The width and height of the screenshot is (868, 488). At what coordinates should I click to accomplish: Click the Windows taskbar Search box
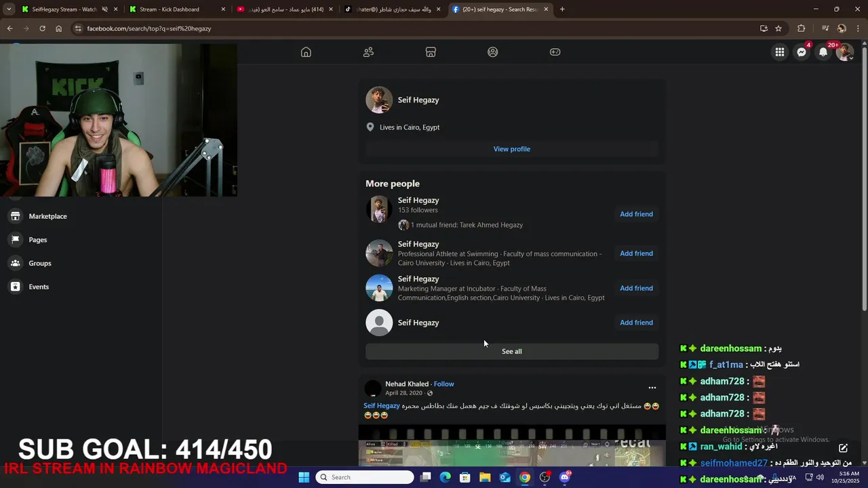[x=365, y=477]
